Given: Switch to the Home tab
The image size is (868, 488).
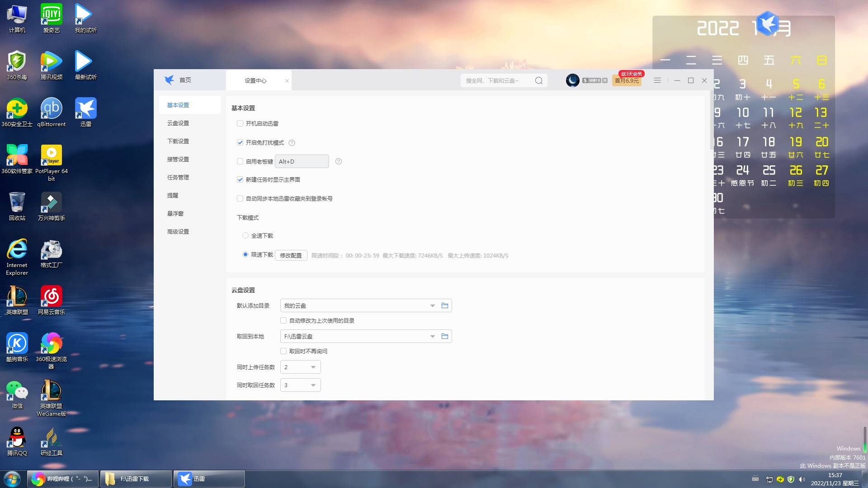Looking at the screenshot, I should pos(185,80).
